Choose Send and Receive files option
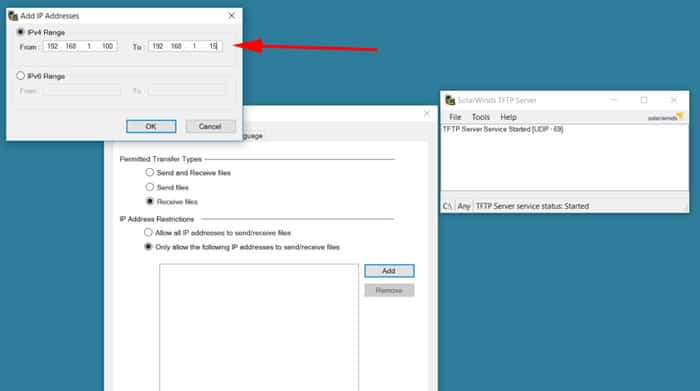Screen dimensions: 700x391 (x=150, y=172)
